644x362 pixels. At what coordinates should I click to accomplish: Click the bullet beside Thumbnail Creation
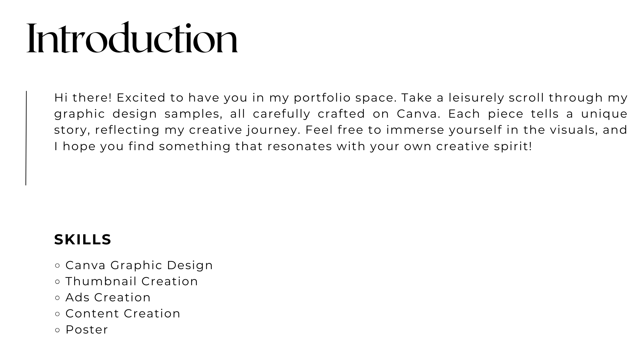pos(57,282)
